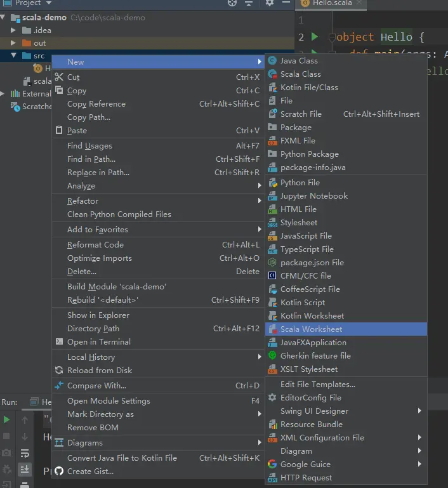
Task: Open the Analyze submenu
Action: coord(158,186)
